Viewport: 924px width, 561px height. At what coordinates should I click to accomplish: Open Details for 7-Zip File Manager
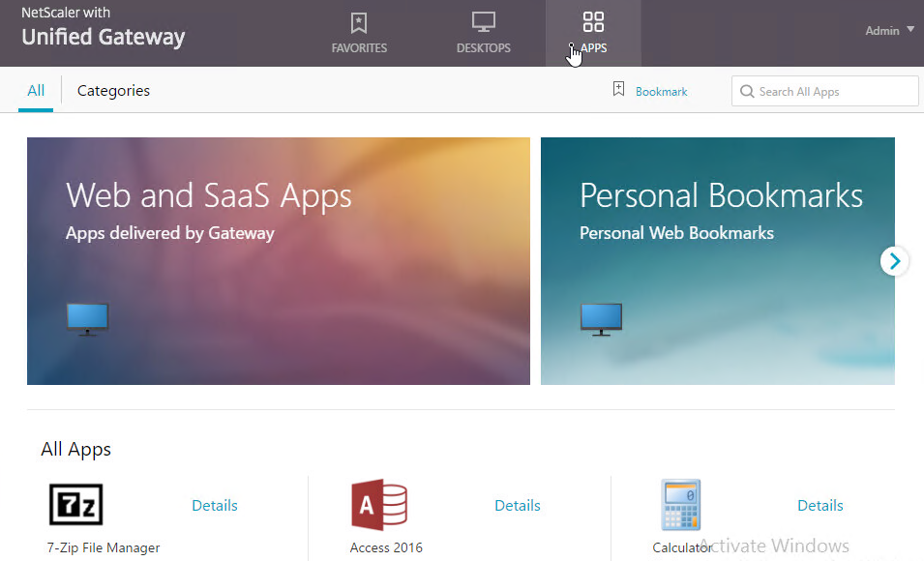coord(215,506)
